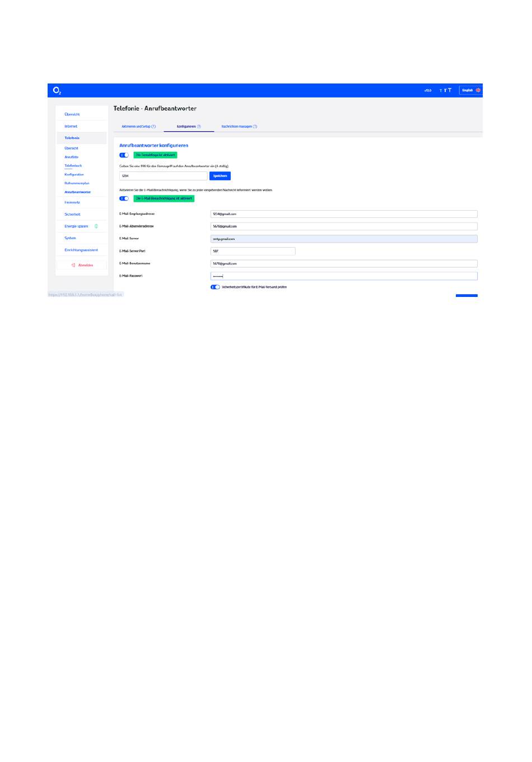Toggle the E-Mail-Benachrichtigung switch
Screen dimensions: 532x762
point(124,198)
